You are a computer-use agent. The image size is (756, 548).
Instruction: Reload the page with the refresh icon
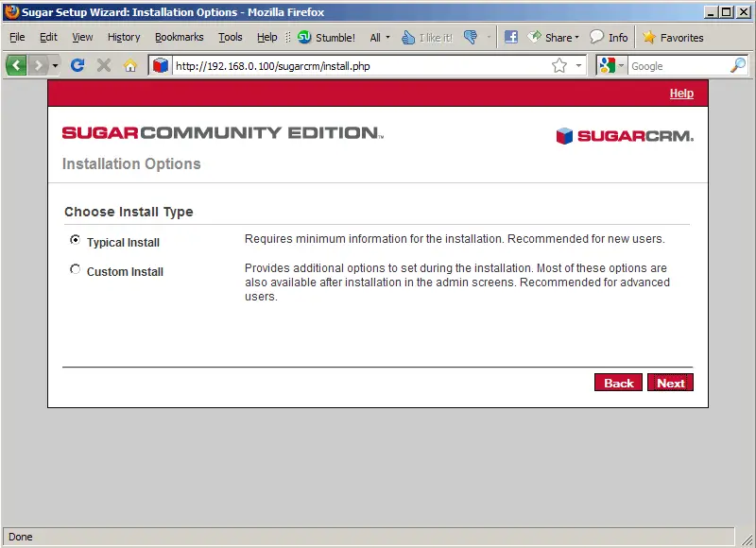click(x=77, y=64)
